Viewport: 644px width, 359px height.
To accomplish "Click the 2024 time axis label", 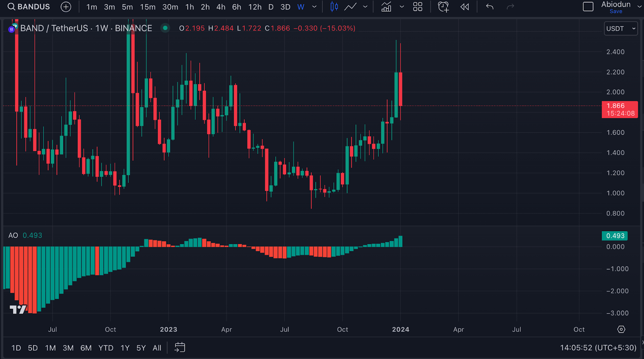I will point(400,329).
